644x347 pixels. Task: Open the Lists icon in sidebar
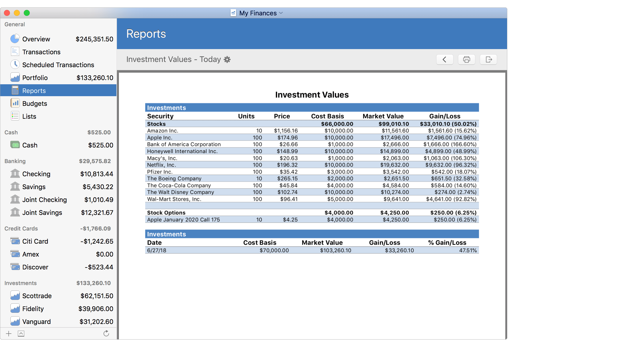[15, 116]
